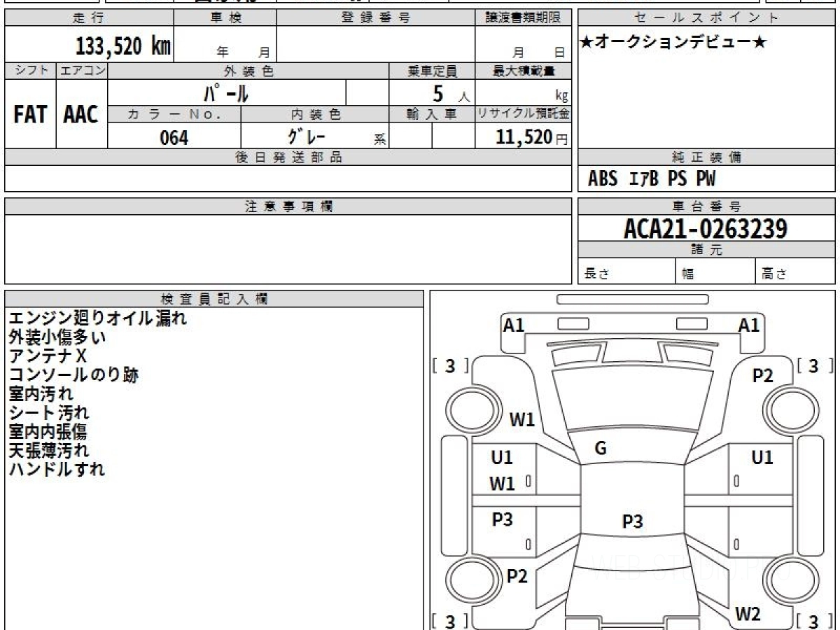Viewport: 840px width, 630px height.
Task: Select the 登録番号 header
Action: (376, 18)
